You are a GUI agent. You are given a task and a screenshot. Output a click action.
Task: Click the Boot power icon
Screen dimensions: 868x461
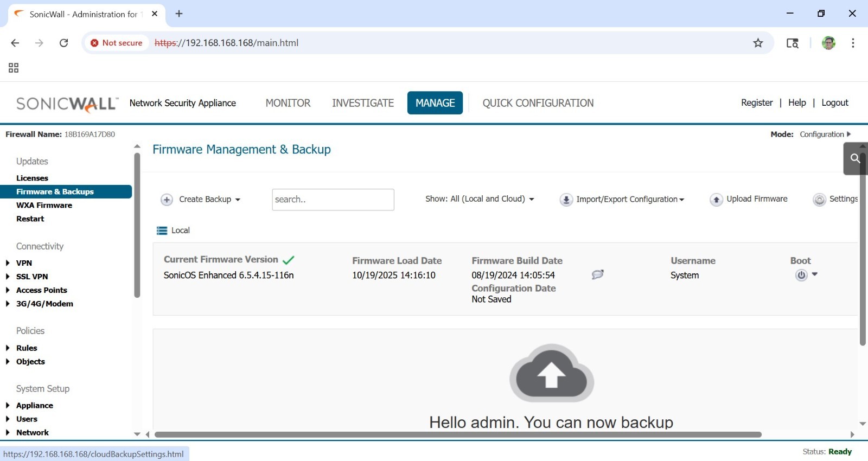(801, 275)
